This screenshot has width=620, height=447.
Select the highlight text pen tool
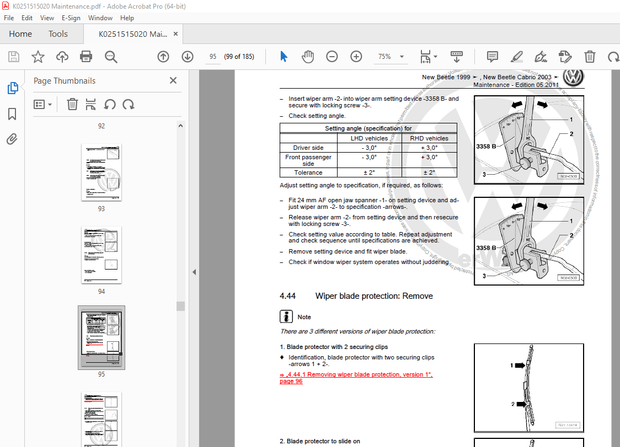(x=517, y=57)
